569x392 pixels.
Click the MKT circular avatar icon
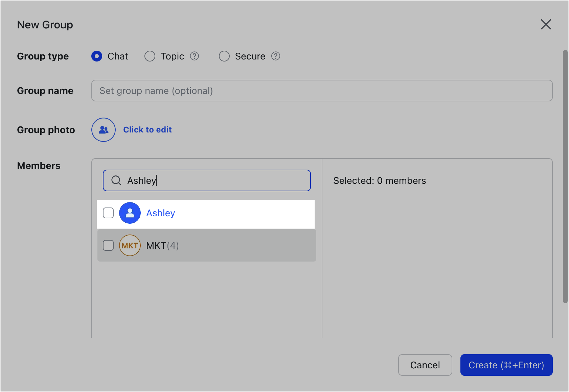tap(130, 245)
